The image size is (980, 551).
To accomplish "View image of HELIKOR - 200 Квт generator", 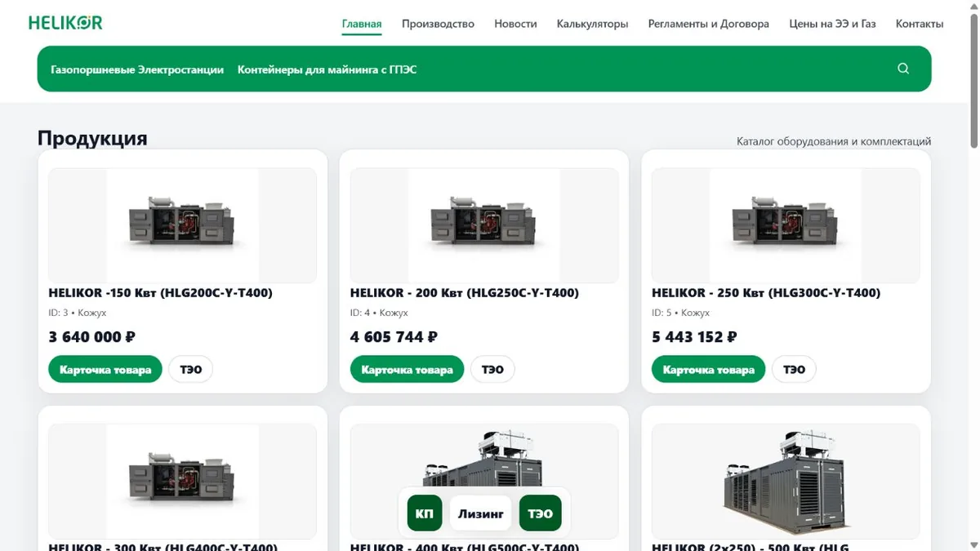I will [x=484, y=225].
